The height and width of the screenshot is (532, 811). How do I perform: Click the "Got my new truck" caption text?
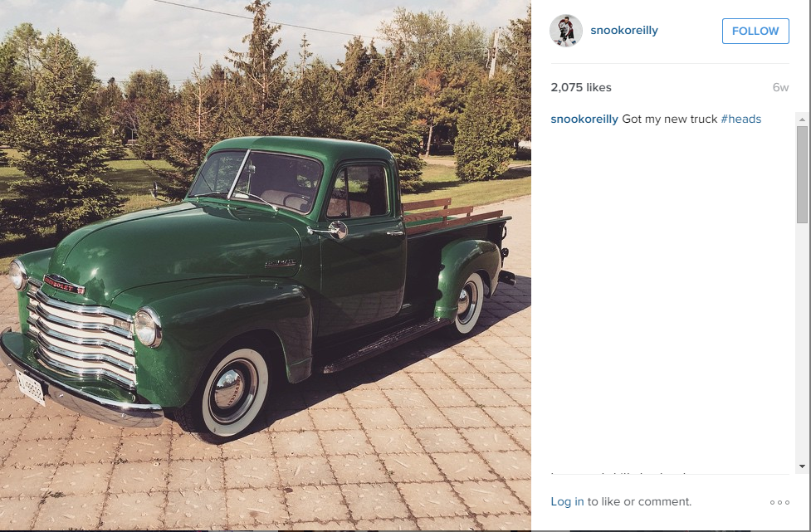[x=669, y=119]
